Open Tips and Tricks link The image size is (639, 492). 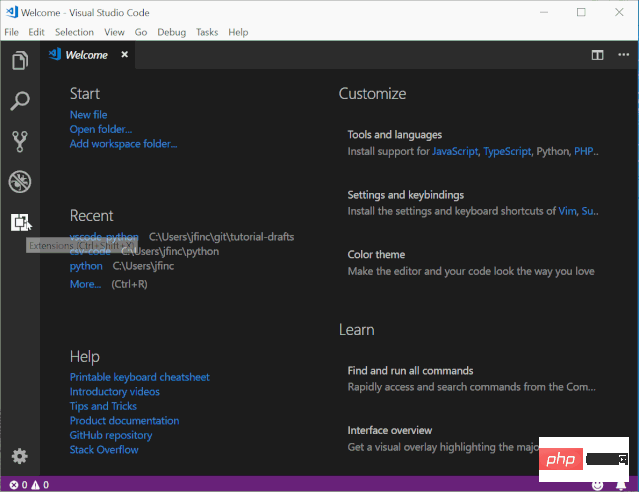(103, 406)
